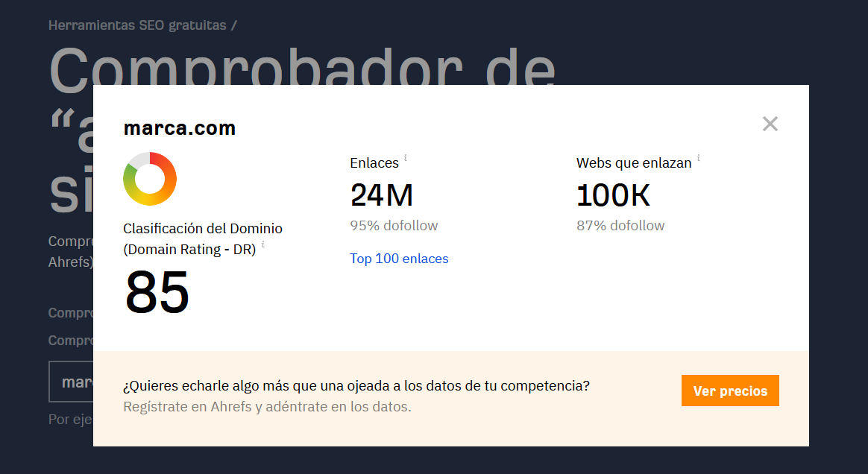868x474 pixels.
Task: Click the Ver precios button
Action: [730, 391]
